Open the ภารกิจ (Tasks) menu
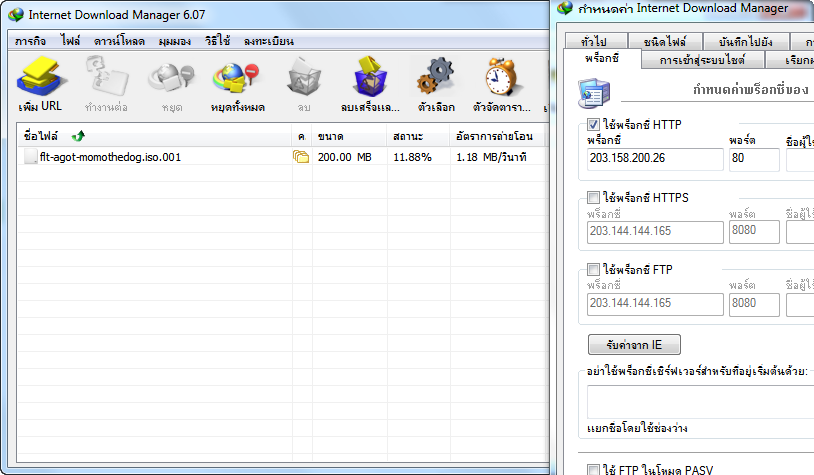Image resolution: width=814 pixels, height=475 pixels. (31, 40)
